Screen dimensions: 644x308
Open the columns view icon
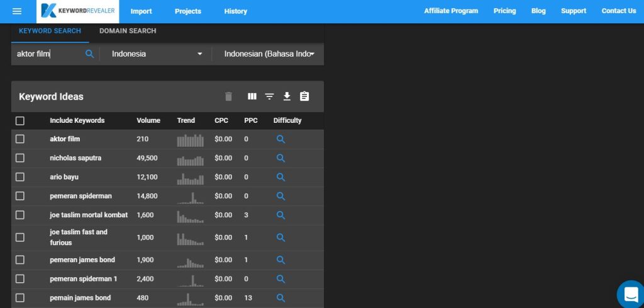(x=252, y=96)
